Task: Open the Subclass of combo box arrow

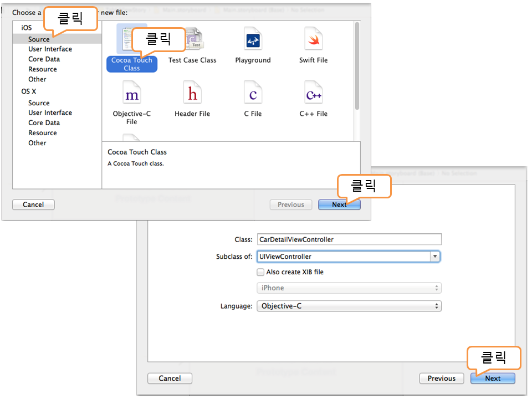Action: (x=435, y=257)
